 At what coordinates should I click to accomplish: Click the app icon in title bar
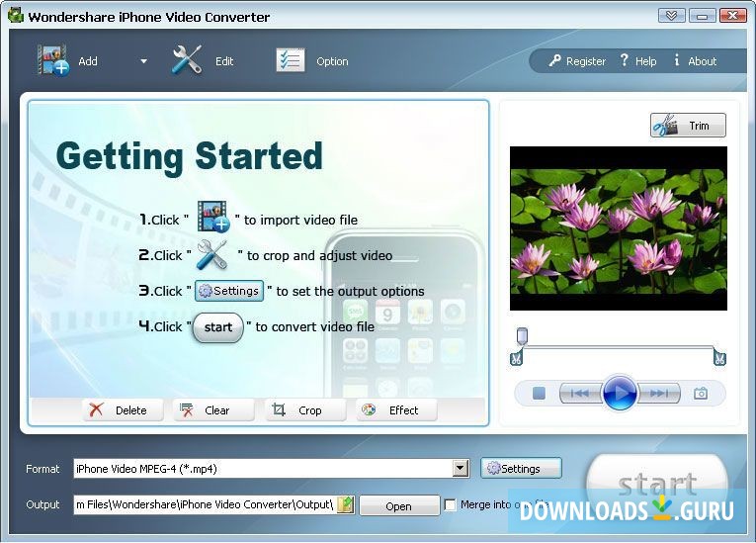(16, 16)
